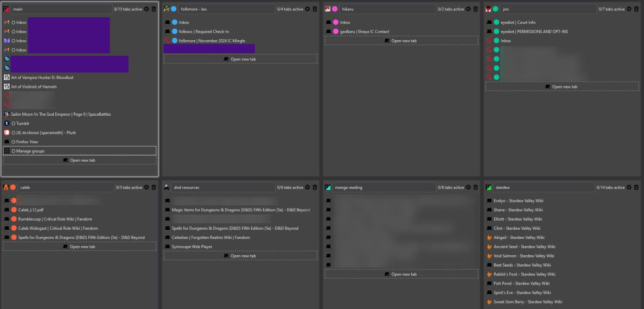This screenshot has width=644, height=309.
Task: Click the orange container circle beside caleb
Action: 13,187
